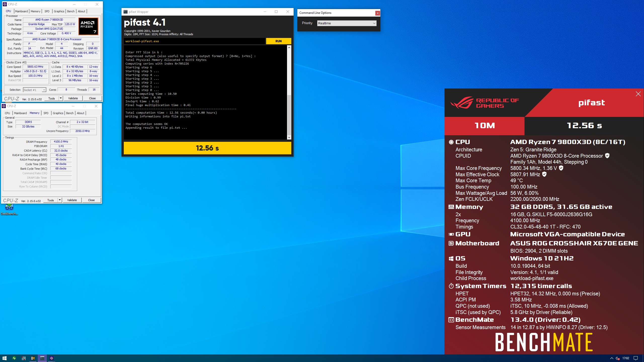Click the pifast Wrapper title bar icon

click(126, 12)
